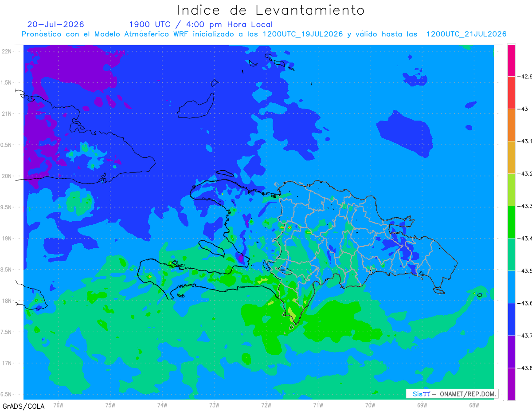Click the legend value -43.3
532x411 pixels.
[x=524, y=206]
